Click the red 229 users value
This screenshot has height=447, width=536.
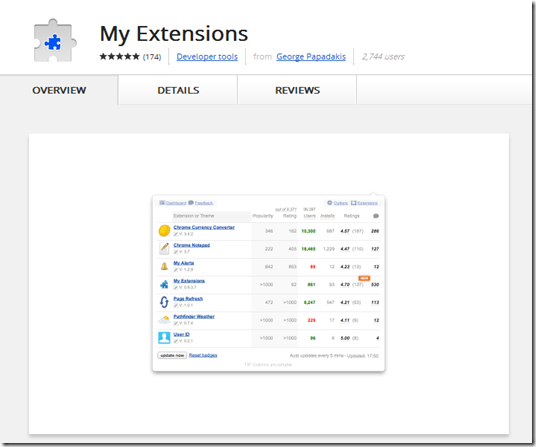(x=311, y=320)
